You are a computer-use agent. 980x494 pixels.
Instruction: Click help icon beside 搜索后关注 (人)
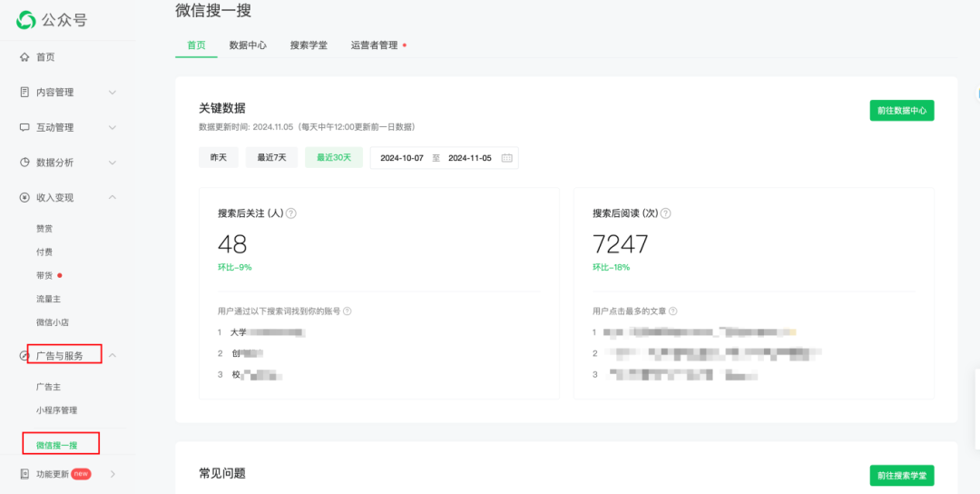click(291, 213)
